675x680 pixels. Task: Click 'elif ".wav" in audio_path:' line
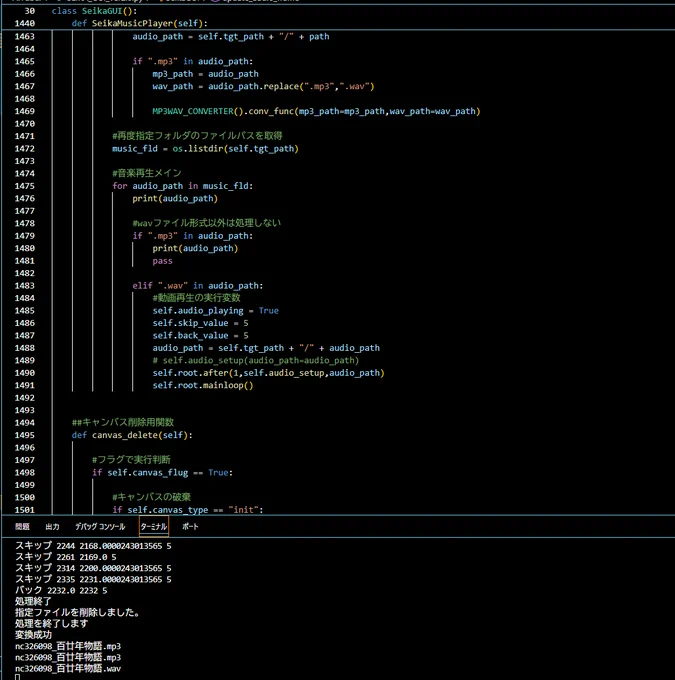[198, 286]
